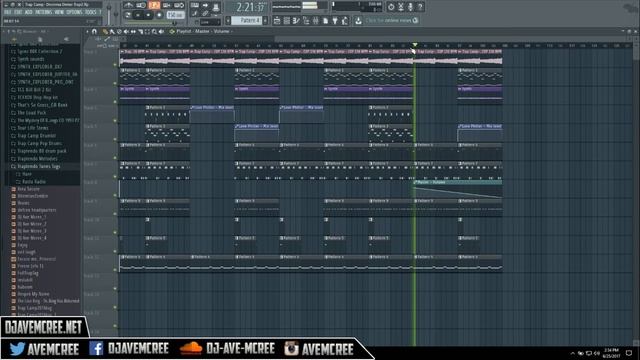Open 'Radio Radio' subfolder in browser

(33, 182)
